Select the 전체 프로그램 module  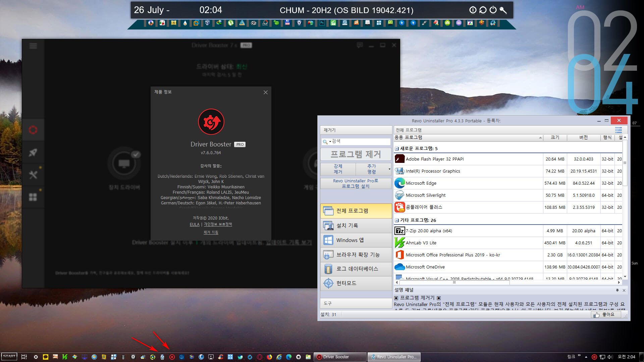pos(356,211)
